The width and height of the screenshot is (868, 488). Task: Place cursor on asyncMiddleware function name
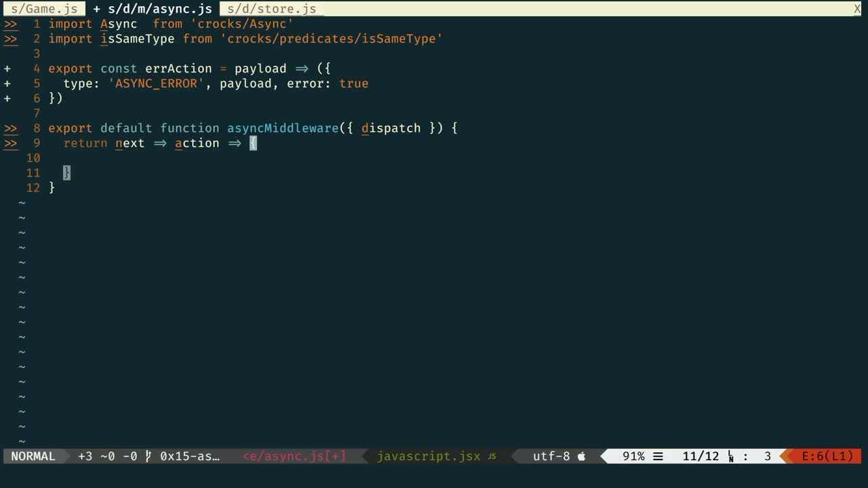click(282, 128)
